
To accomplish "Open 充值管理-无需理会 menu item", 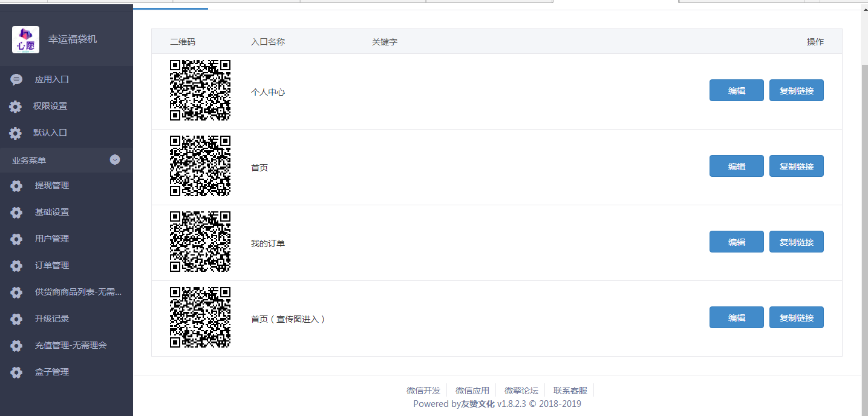I will tap(71, 345).
